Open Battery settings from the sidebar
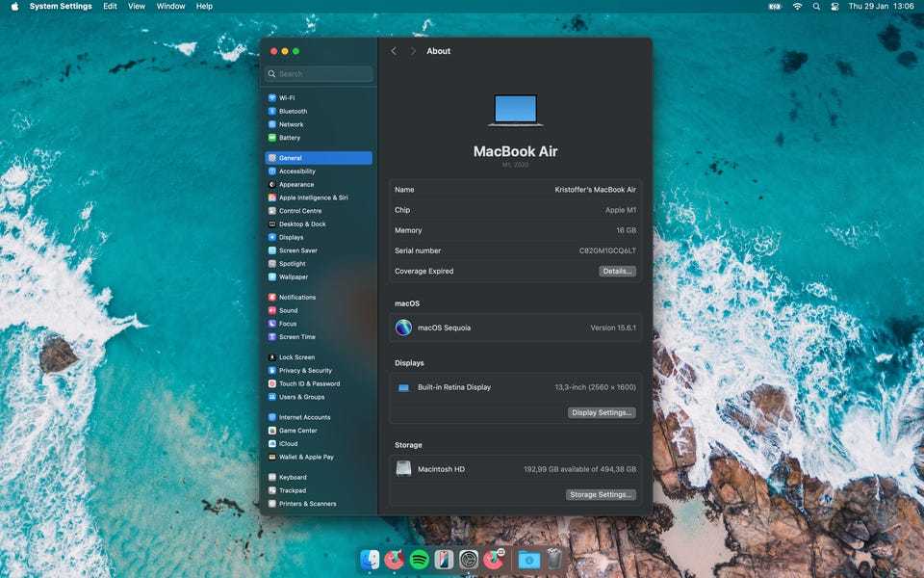Screen dimensions: 924x578 click(289, 138)
